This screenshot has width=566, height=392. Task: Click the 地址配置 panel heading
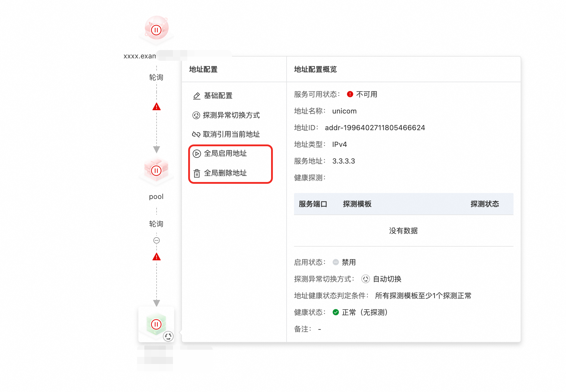pyautogui.click(x=203, y=69)
